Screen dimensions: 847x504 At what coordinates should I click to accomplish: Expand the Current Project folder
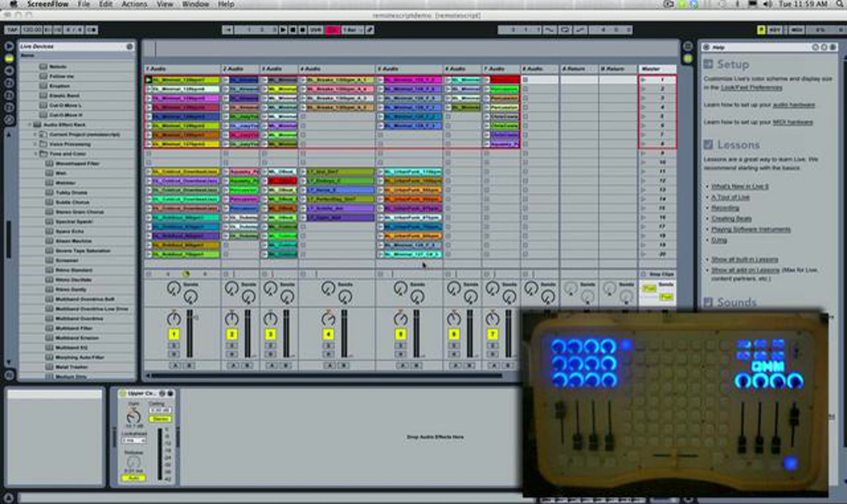(x=35, y=134)
